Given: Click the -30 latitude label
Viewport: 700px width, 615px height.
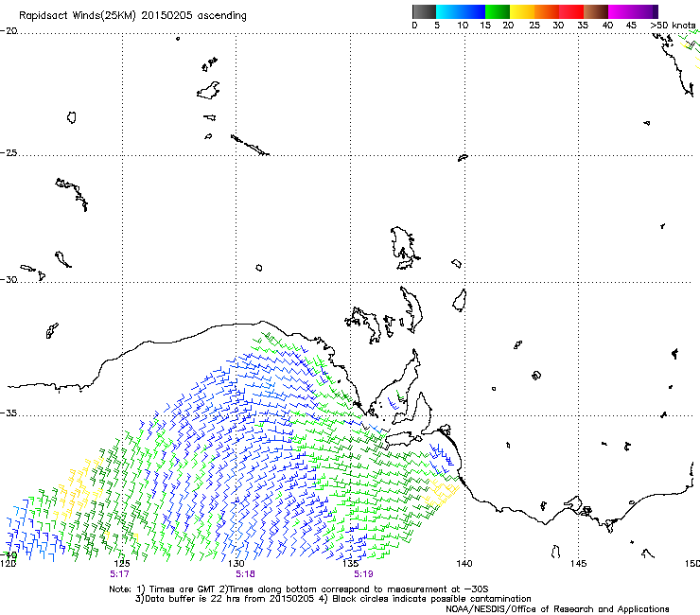Looking at the screenshot, I should coord(9,279).
